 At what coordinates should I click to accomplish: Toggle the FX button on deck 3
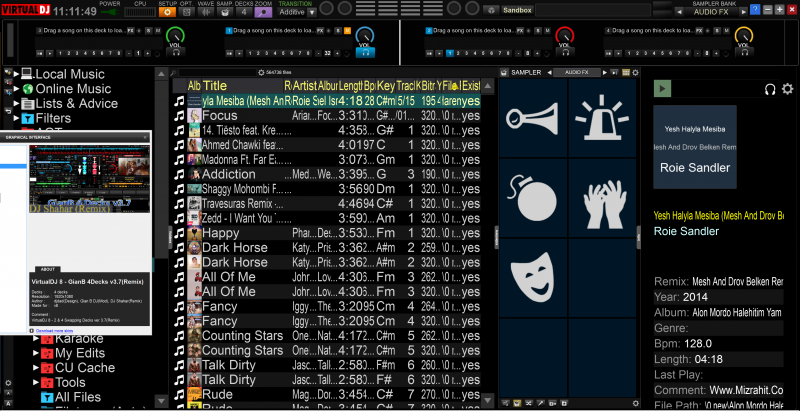pyautogui.click(x=131, y=31)
